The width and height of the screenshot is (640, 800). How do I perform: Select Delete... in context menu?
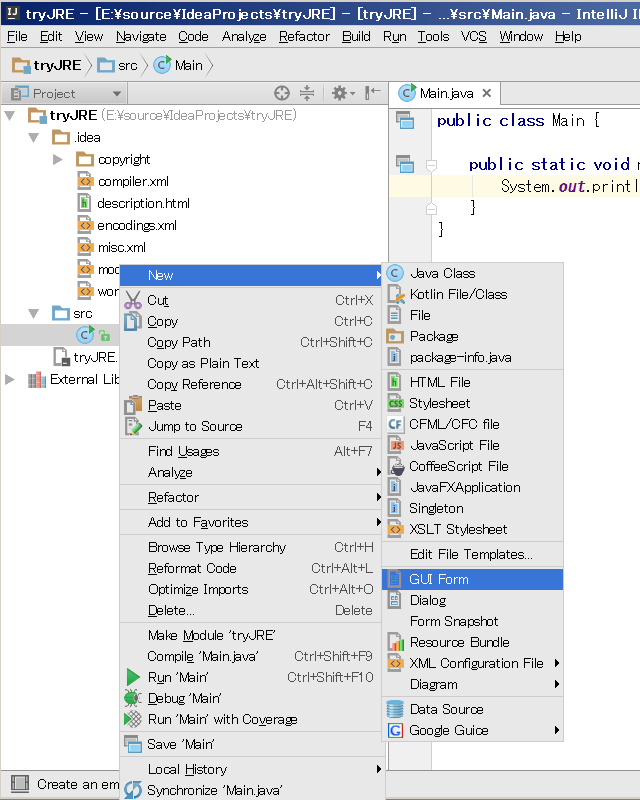252,610
